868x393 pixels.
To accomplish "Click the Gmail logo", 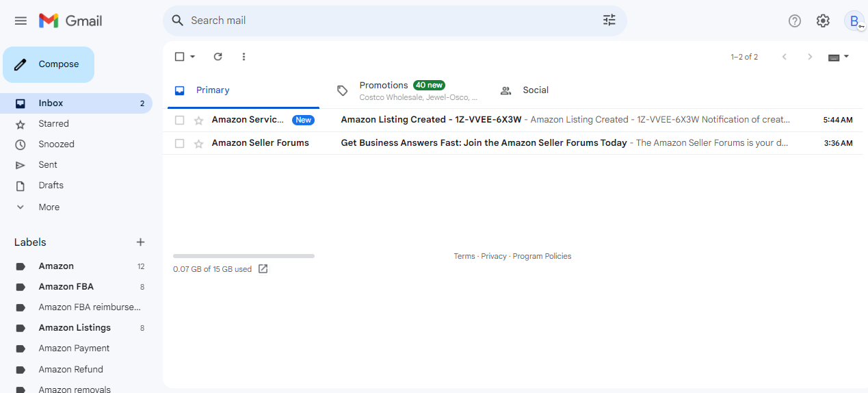I will tap(70, 21).
